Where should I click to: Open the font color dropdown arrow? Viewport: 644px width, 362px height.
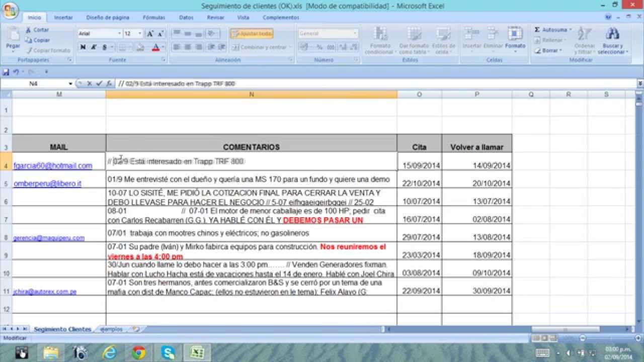click(x=163, y=47)
